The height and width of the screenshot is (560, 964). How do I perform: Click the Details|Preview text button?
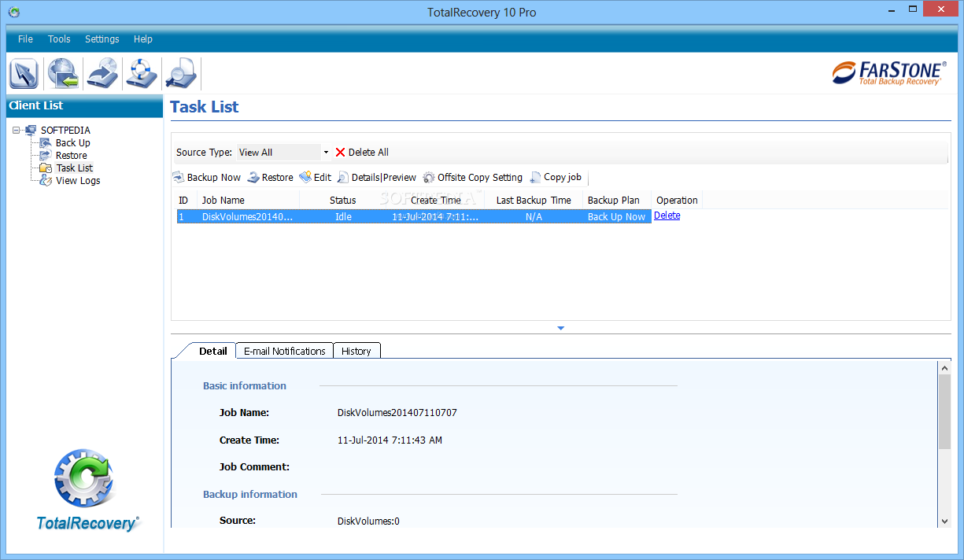point(384,178)
